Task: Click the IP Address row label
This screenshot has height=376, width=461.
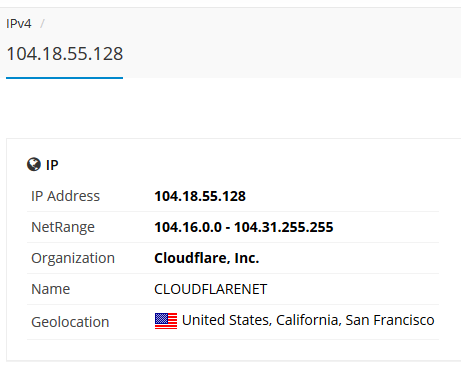Action: [x=65, y=196]
